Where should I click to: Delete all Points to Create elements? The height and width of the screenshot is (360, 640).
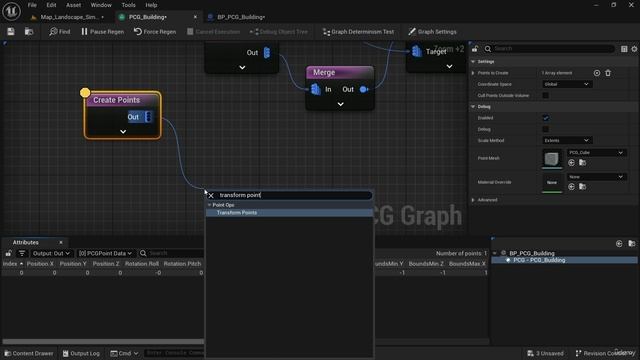(608, 73)
